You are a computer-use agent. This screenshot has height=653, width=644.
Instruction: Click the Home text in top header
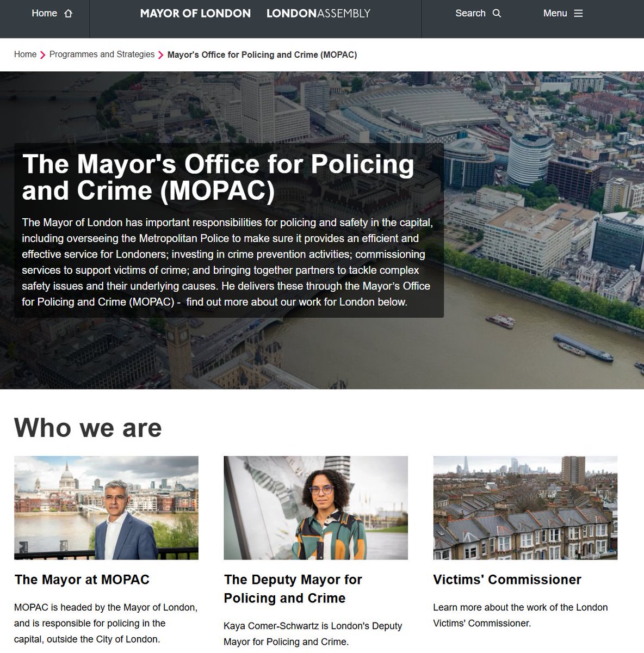(44, 13)
